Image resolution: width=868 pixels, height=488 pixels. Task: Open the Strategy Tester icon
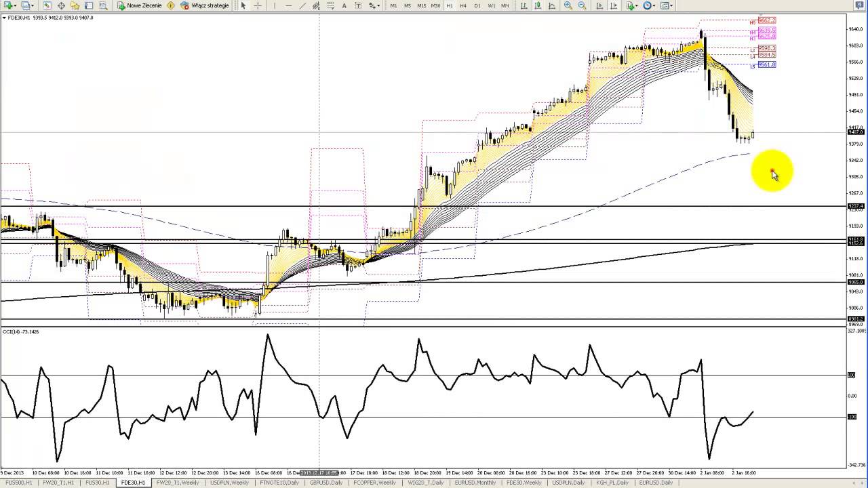click(x=103, y=5)
